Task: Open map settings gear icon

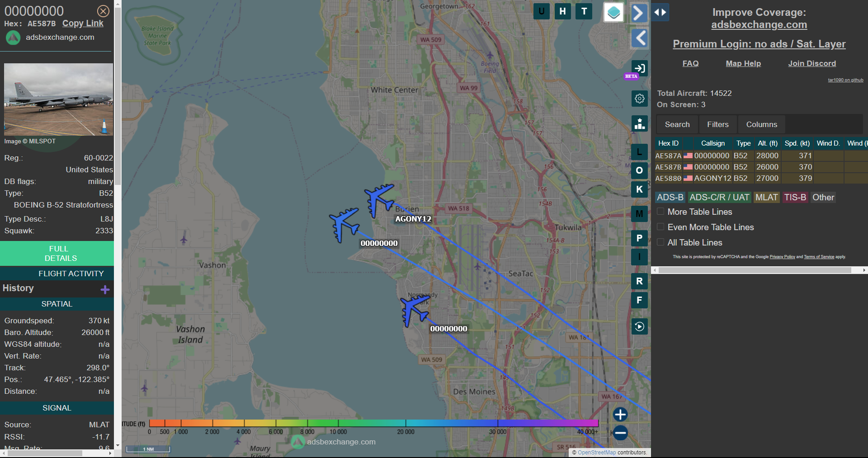Action: pos(639,99)
